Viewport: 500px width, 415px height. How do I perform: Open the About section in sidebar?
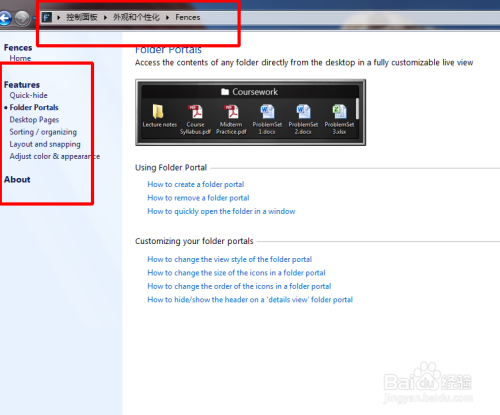(17, 179)
